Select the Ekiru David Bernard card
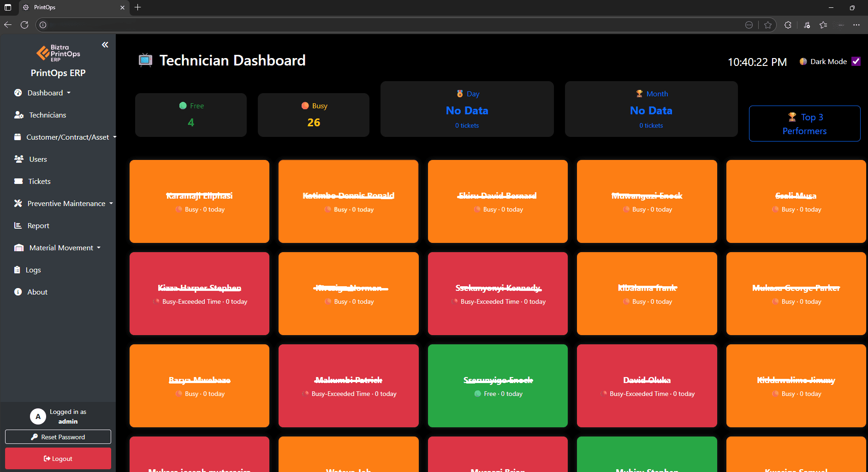 pyautogui.click(x=498, y=201)
